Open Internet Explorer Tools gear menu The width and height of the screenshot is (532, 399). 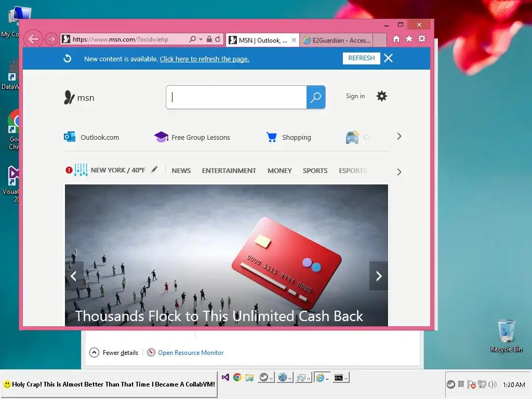point(422,39)
